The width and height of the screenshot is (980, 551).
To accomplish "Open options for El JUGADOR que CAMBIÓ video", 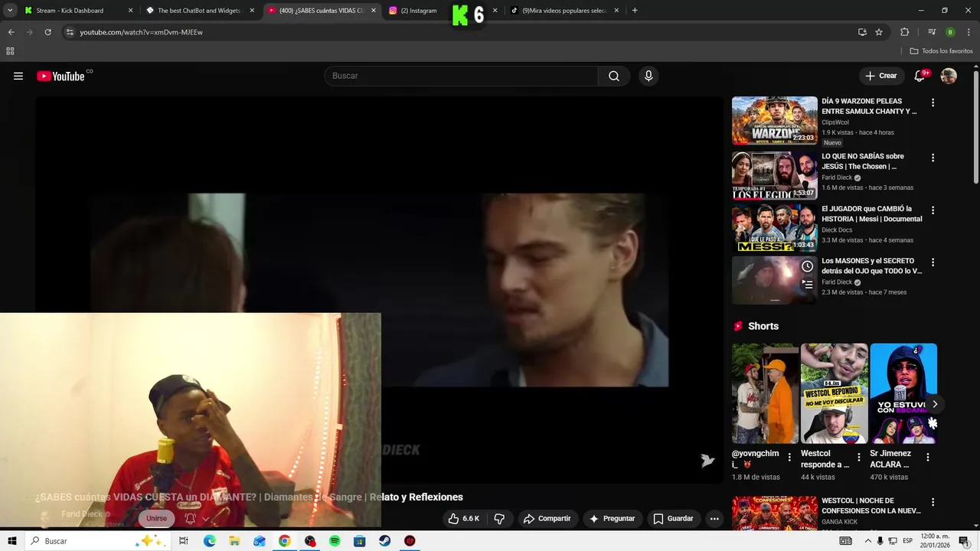I will pyautogui.click(x=933, y=210).
